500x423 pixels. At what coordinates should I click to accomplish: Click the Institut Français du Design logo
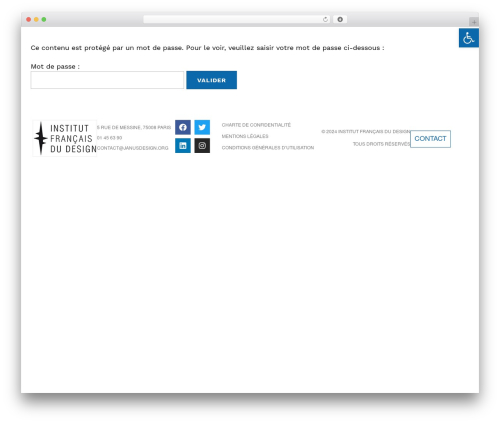(65, 138)
